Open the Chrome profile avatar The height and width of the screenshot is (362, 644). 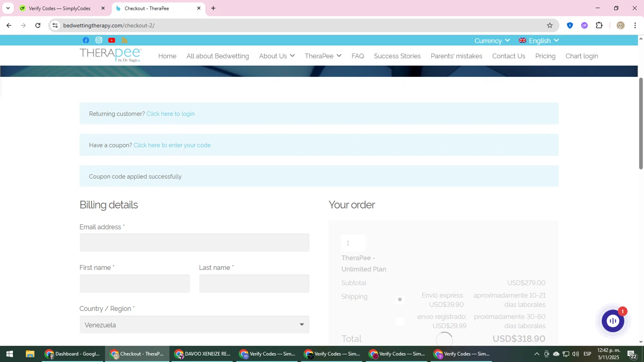click(x=620, y=25)
